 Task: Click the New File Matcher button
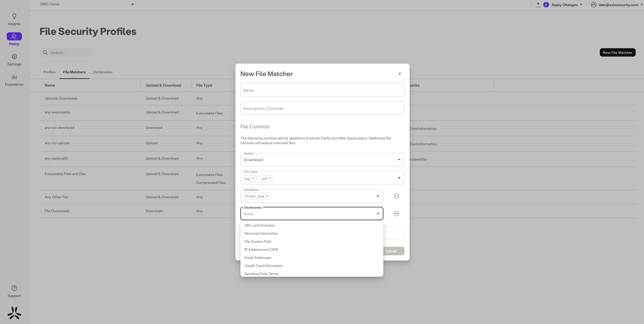coord(617,53)
